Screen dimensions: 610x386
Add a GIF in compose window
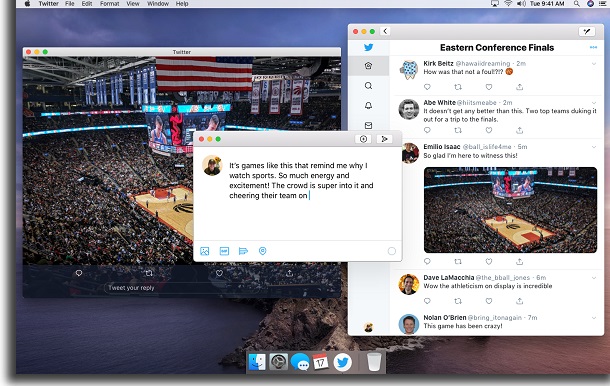point(224,251)
